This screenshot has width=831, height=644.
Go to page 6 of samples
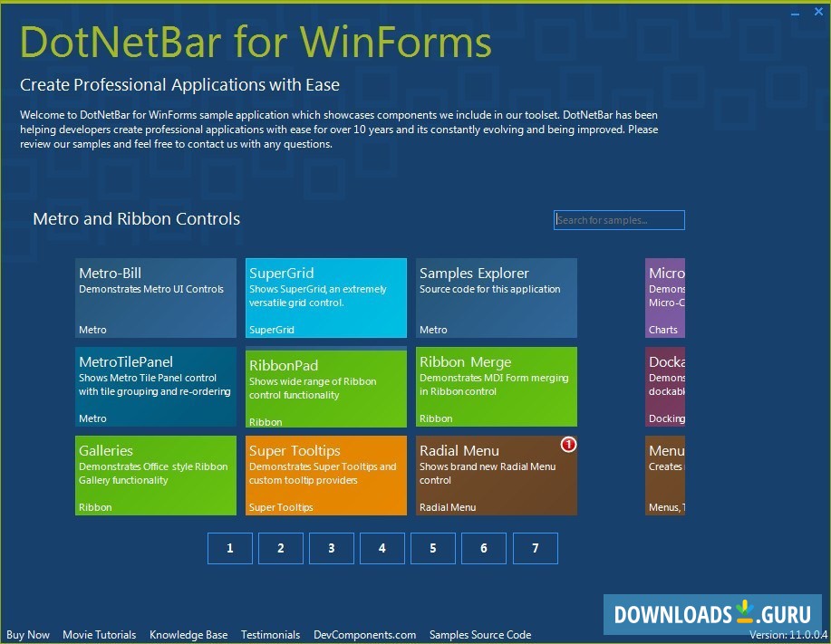point(484,548)
